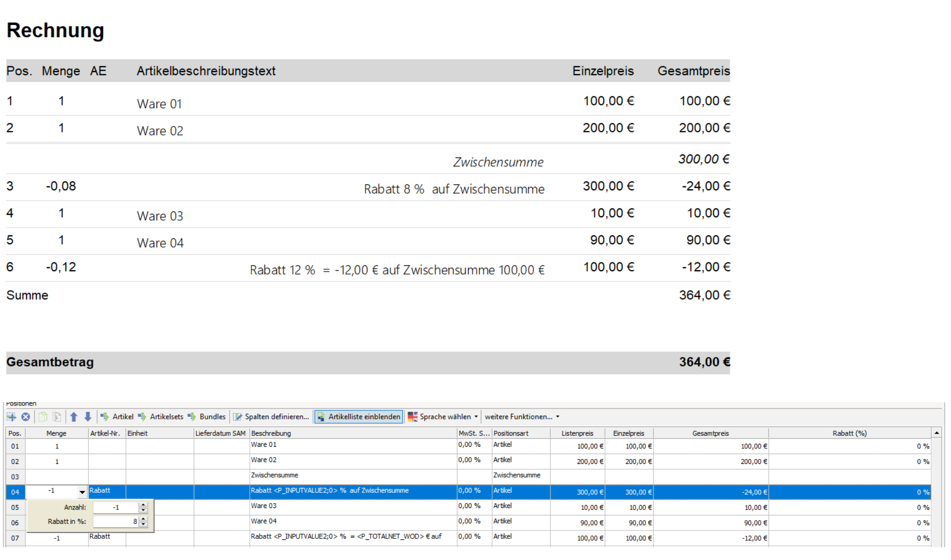Open Sprache wählen dropdown
Viewport: 951px width, 560px height.
(x=443, y=417)
